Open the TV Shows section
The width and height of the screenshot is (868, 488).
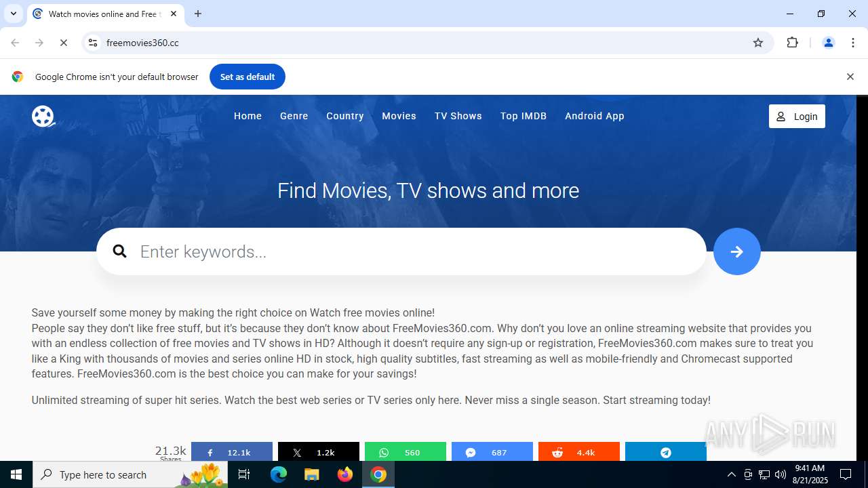click(x=458, y=116)
